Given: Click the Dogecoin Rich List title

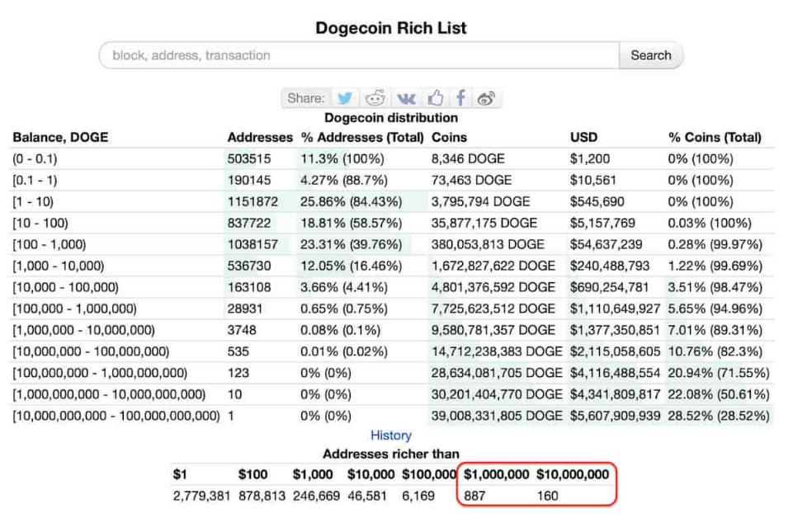Looking at the screenshot, I should click(391, 28).
